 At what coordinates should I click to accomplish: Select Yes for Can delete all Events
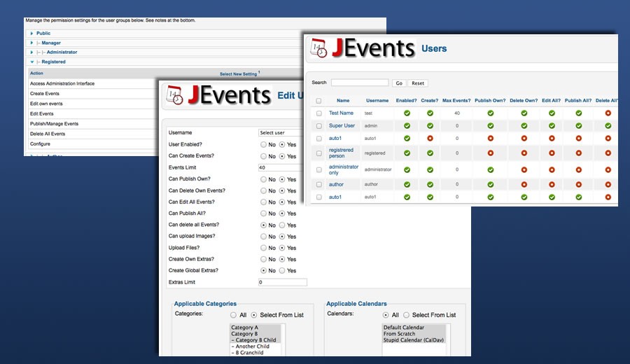coord(282,225)
